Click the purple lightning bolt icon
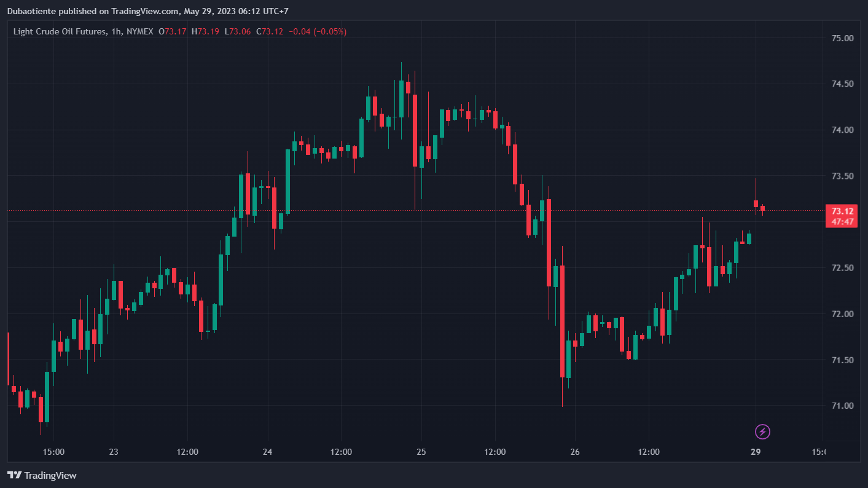 (762, 431)
